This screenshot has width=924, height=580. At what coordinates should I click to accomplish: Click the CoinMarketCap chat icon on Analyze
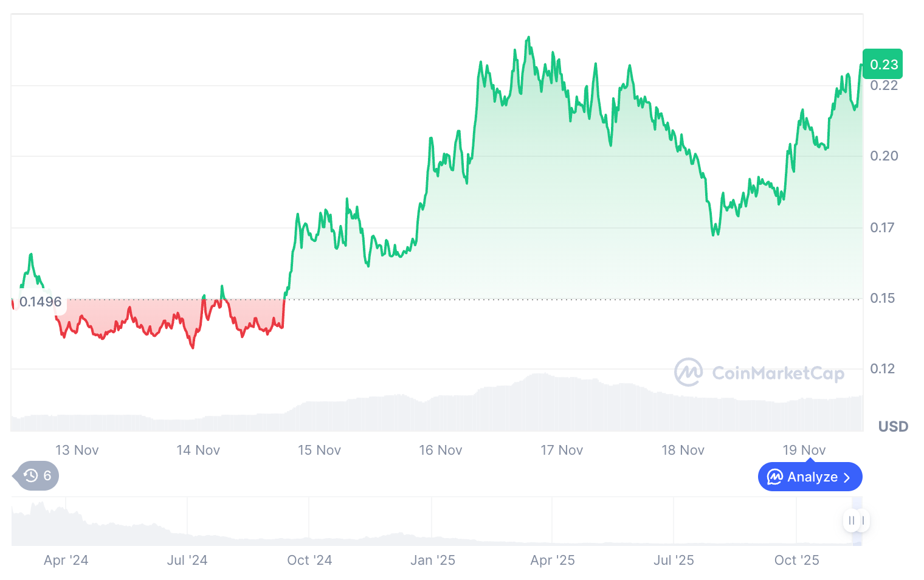(x=775, y=477)
